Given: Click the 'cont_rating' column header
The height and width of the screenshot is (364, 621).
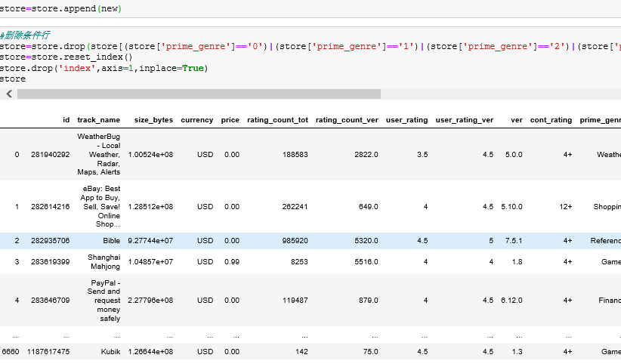Looking at the screenshot, I should (x=551, y=120).
